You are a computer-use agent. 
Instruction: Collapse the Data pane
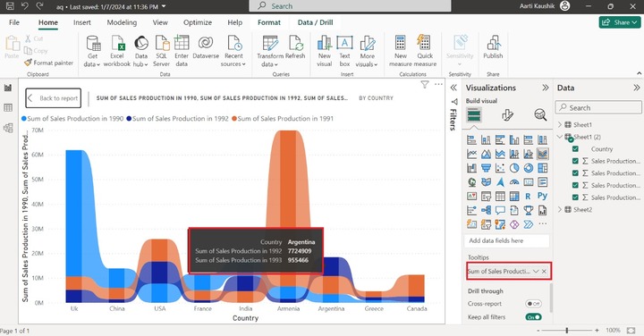[x=636, y=88]
